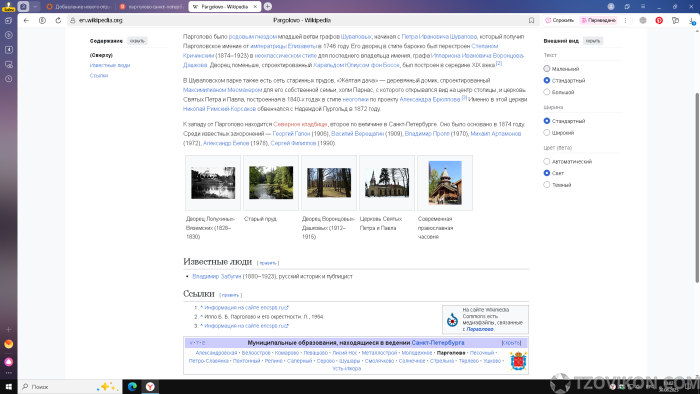Open the Pinterest extension icon

pyautogui.click(x=659, y=21)
